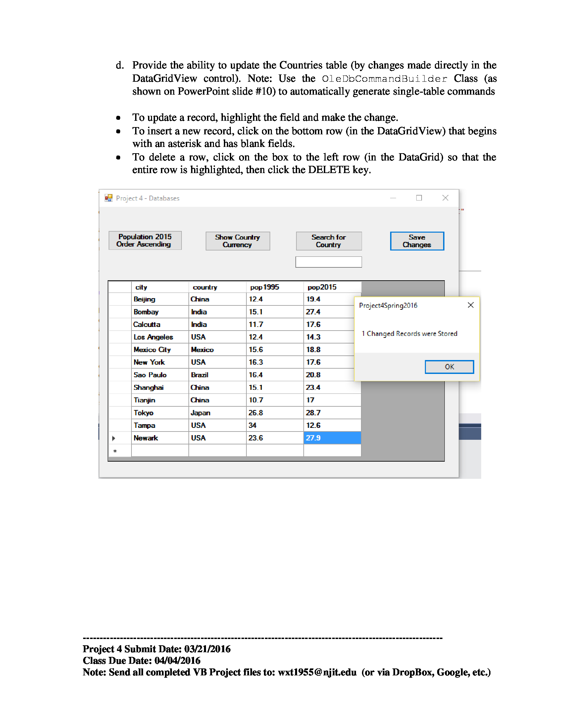Click the Project 4 application icon in title bar
Image resolution: width=563 pixels, height=728 pixels.
coord(108,198)
